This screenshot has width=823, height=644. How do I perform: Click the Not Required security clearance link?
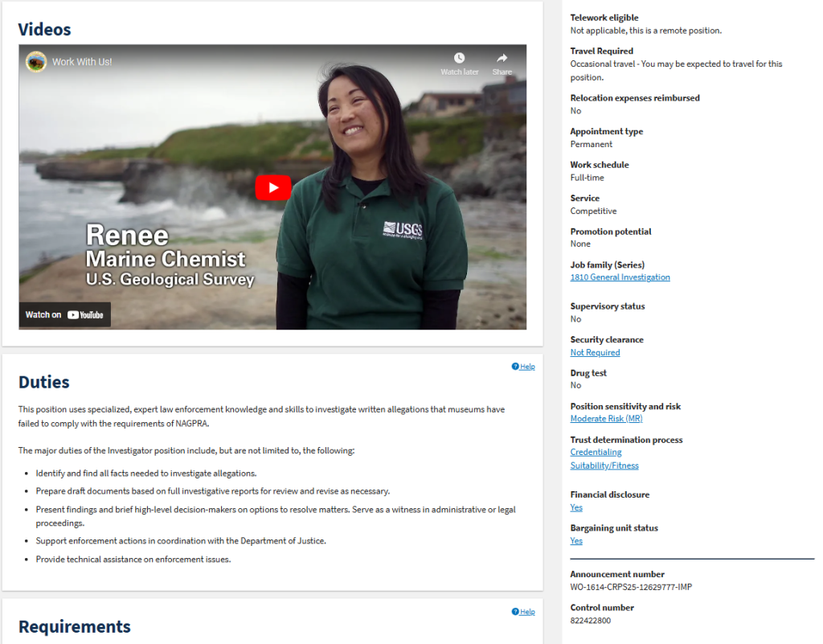[595, 352]
